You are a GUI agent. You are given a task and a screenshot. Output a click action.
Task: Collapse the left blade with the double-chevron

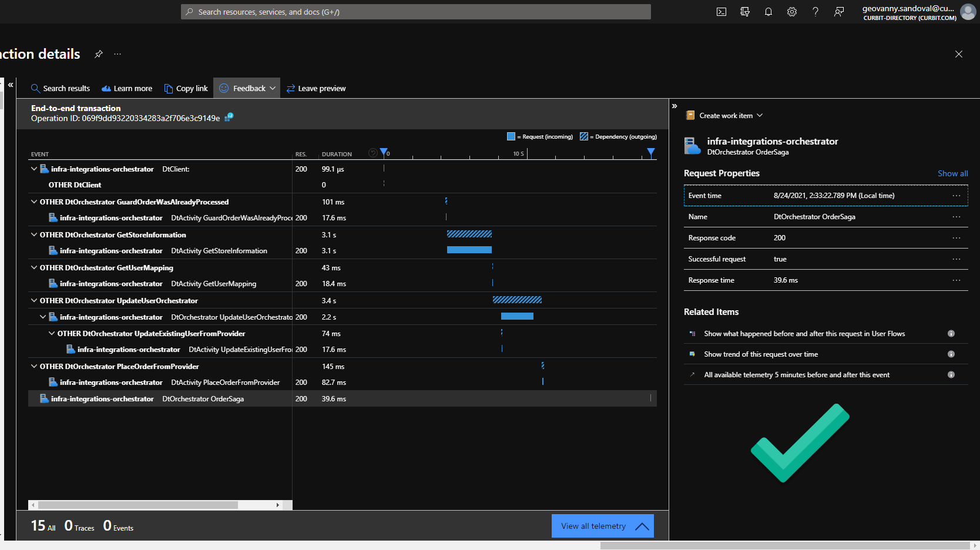(x=10, y=85)
